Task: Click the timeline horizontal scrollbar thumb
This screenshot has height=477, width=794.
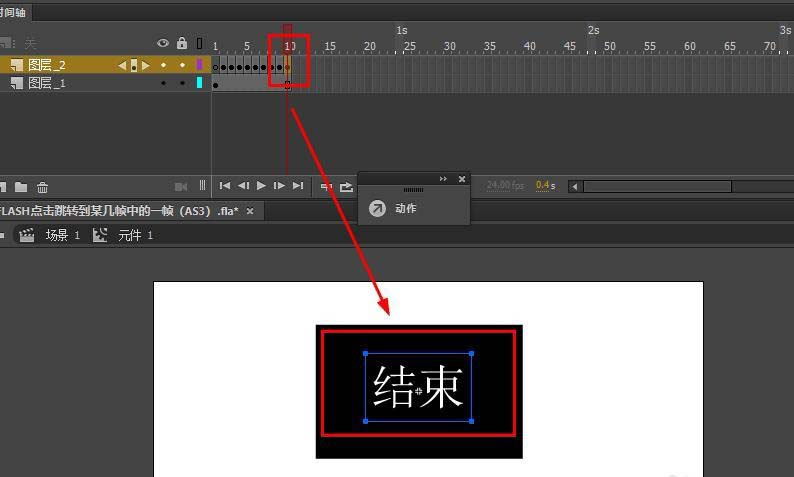Action: (657, 187)
